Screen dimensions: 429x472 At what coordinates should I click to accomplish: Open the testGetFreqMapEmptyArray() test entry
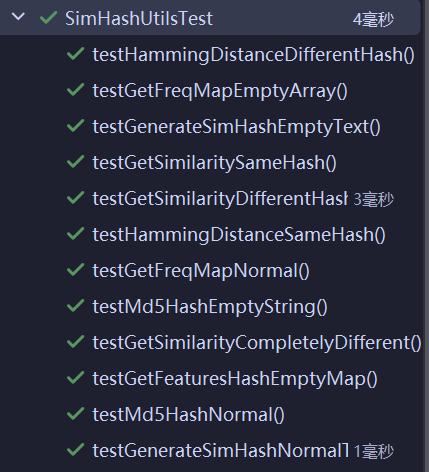(x=220, y=91)
